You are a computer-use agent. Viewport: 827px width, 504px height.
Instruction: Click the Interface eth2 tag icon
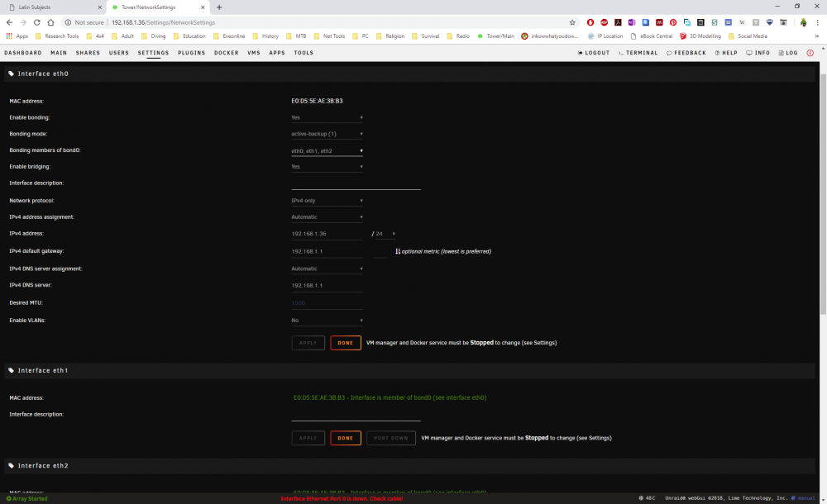[11, 466]
